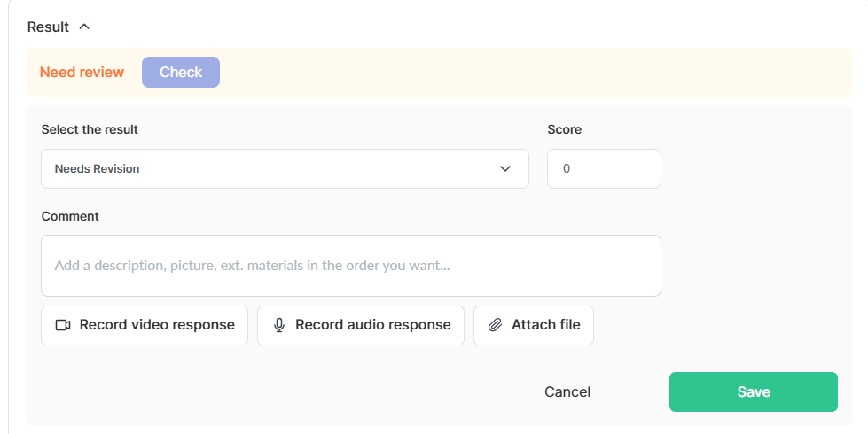Image resolution: width=868 pixels, height=434 pixels.
Task: Click the microphone icon
Action: [279, 325]
